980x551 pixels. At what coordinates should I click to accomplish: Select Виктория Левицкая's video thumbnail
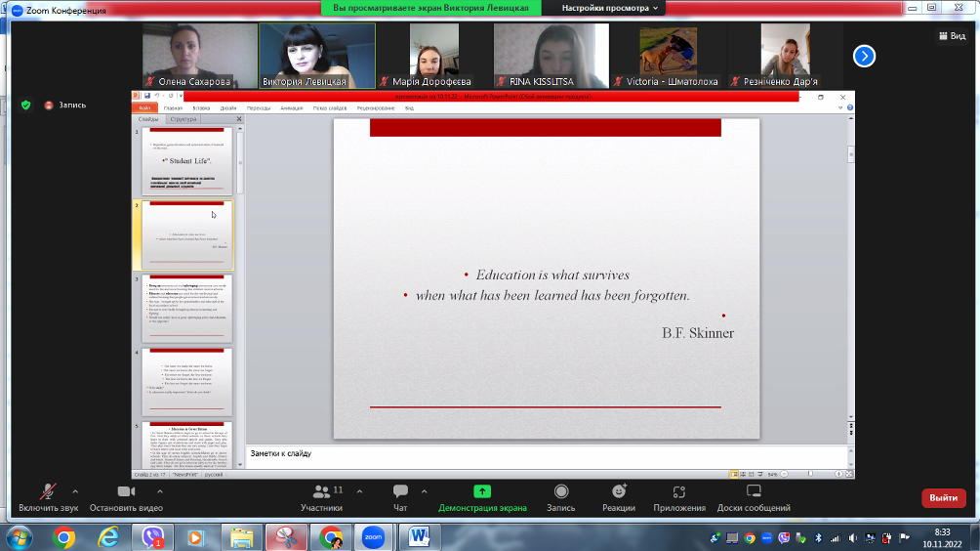[x=317, y=56]
